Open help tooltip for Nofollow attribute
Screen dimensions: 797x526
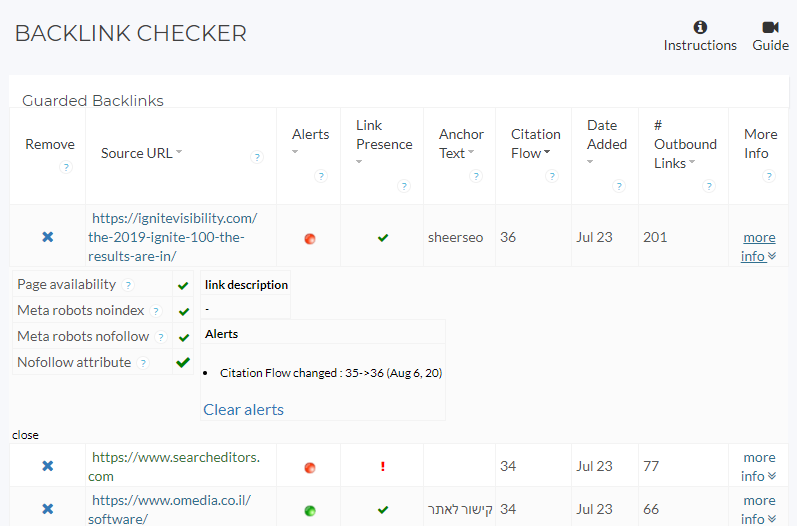pyautogui.click(x=143, y=363)
